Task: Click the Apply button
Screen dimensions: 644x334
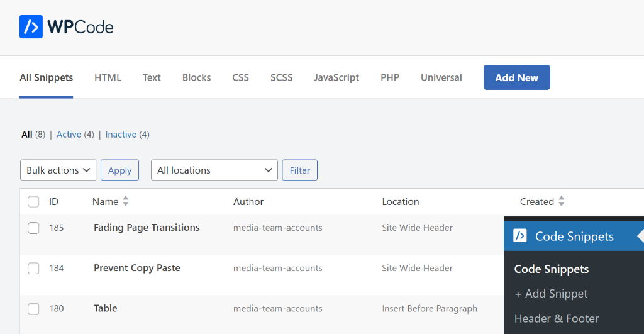Action: [x=120, y=170]
